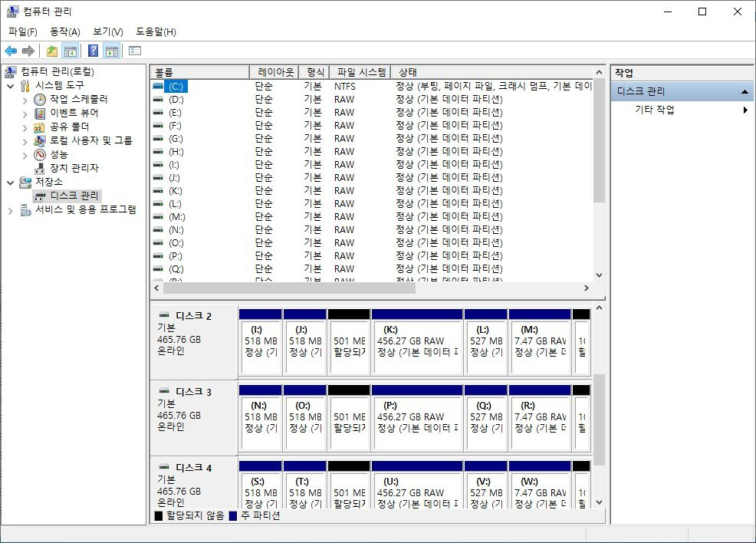
Task: Expand the 이벤트 뷰어 node
Action: point(25,114)
